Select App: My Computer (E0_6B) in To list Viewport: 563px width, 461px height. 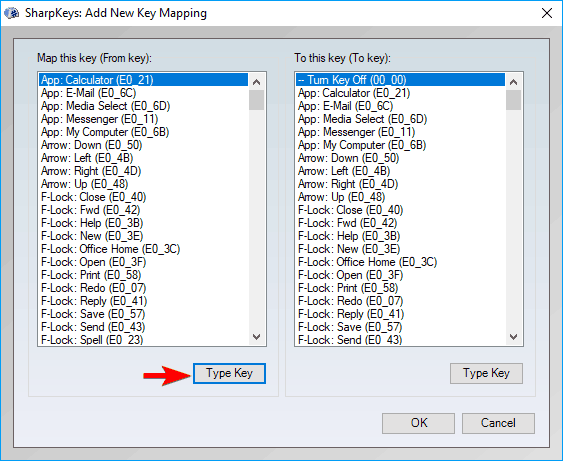pyautogui.click(x=400, y=145)
